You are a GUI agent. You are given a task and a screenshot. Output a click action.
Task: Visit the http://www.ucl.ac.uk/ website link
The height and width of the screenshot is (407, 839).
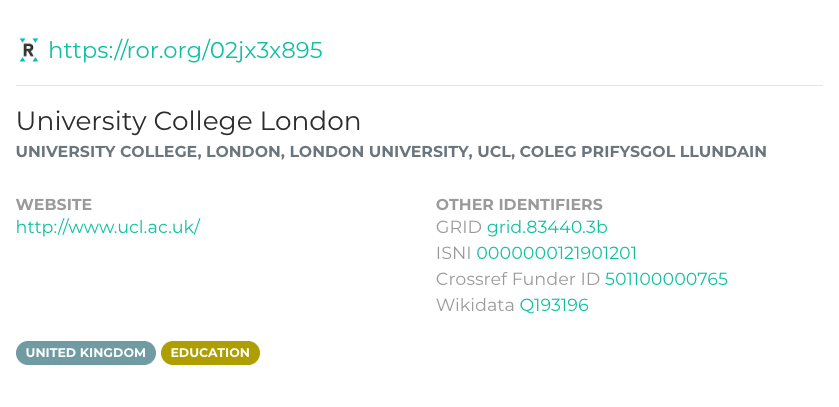[x=108, y=226]
